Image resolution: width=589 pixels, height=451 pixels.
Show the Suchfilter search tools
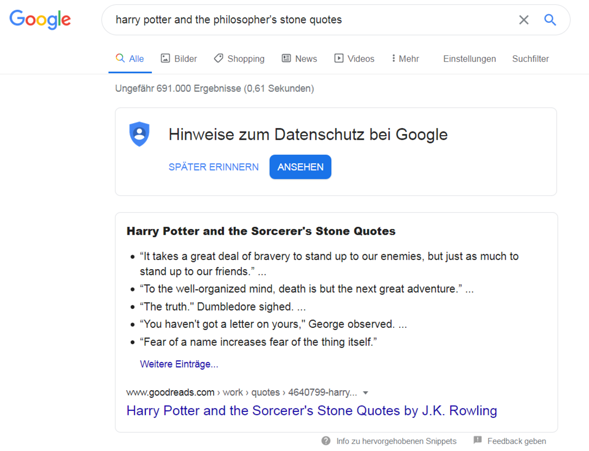530,59
